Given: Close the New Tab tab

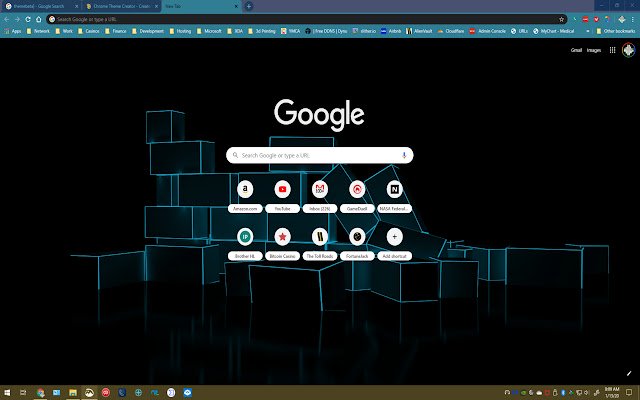Looking at the screenshot, I should (236, 6).
